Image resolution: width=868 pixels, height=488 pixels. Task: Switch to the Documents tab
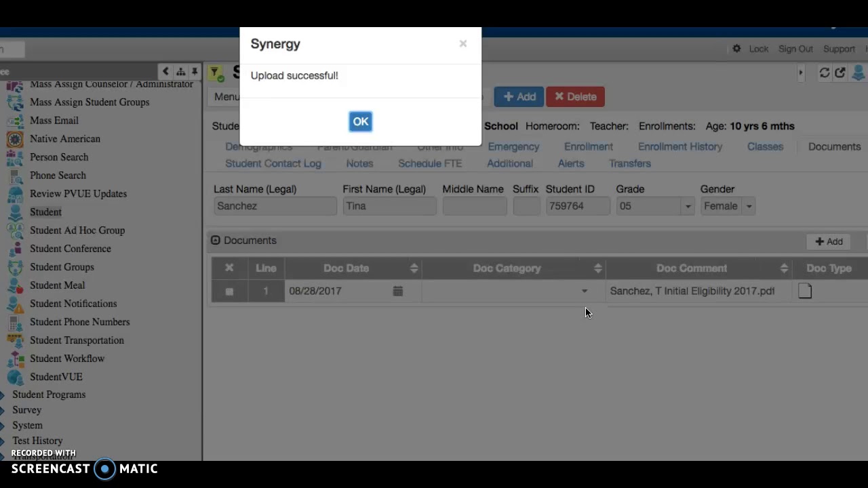pos(834,147)
